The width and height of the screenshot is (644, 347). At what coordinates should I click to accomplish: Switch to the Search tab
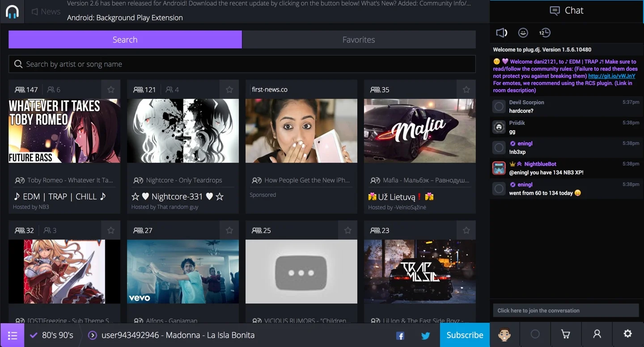pos(125,39)
